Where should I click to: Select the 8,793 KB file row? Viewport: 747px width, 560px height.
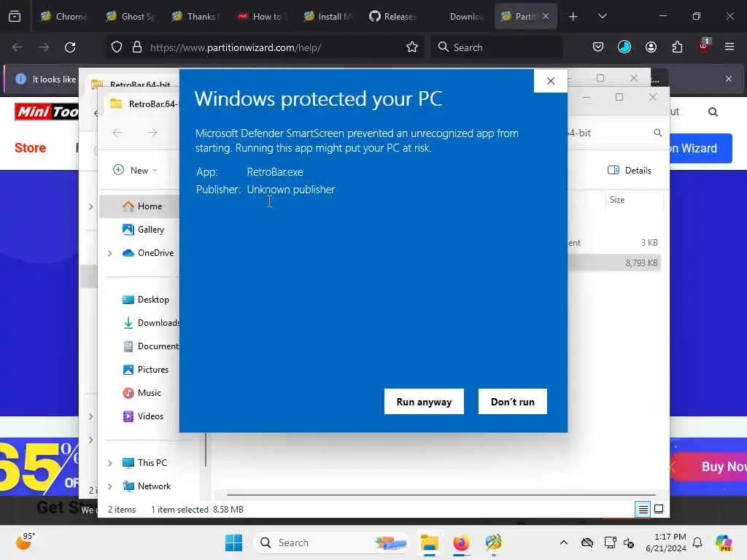(x=614, y=262)
